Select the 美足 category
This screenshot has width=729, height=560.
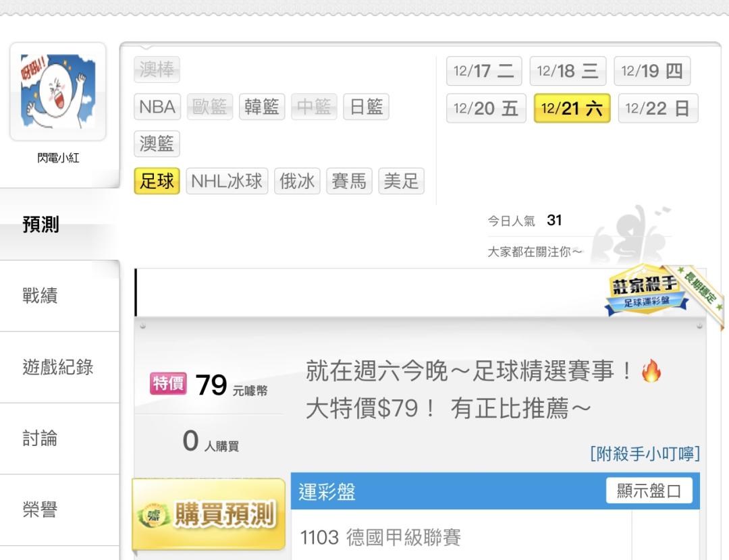pos(401,181)
